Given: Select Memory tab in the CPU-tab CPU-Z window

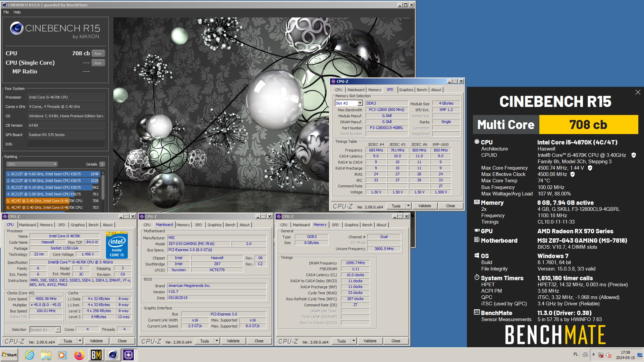Looking at the screenshot, I should pos(46,225).
